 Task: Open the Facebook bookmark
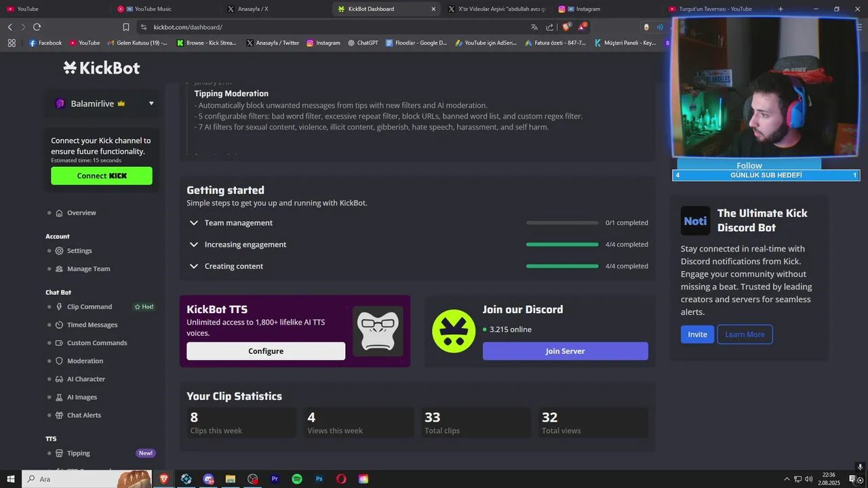pos(45,43)
